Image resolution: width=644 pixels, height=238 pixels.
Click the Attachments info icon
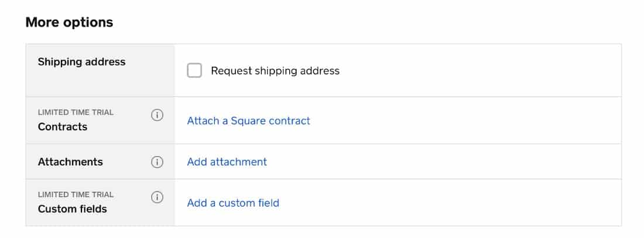click(157, 162)
